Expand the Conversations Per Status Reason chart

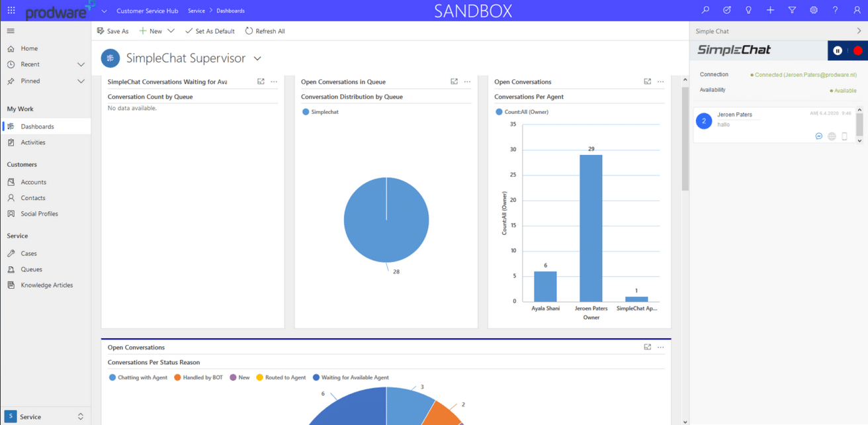[x=647, y=347]
